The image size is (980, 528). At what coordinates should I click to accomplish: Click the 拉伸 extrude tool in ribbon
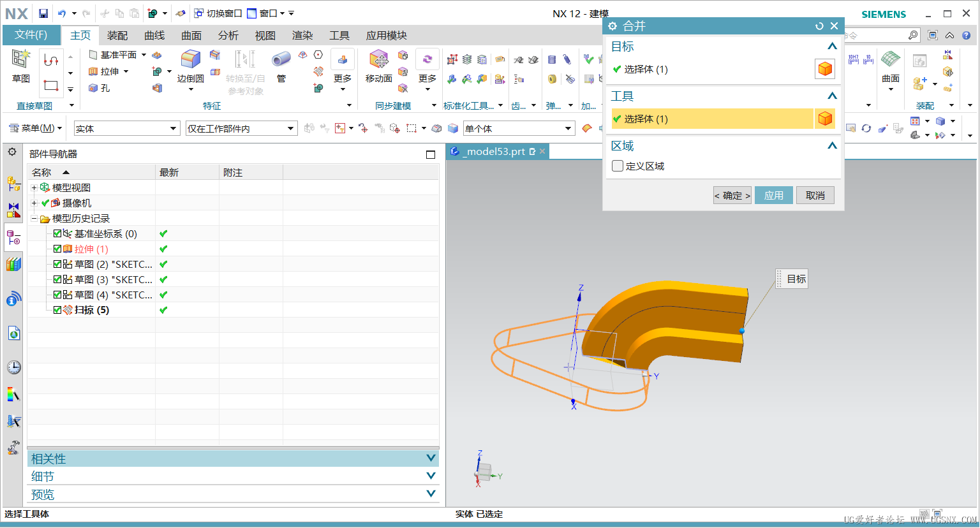click(x=108, y=71)
